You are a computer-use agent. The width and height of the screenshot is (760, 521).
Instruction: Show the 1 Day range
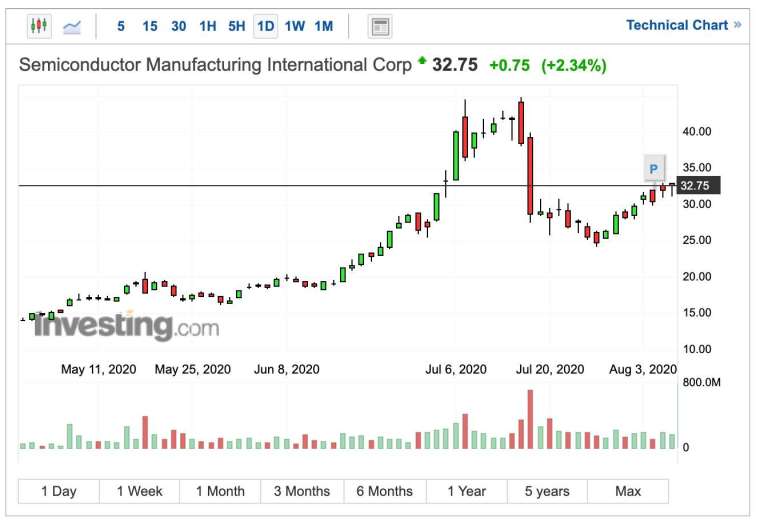tap(59, 491)
